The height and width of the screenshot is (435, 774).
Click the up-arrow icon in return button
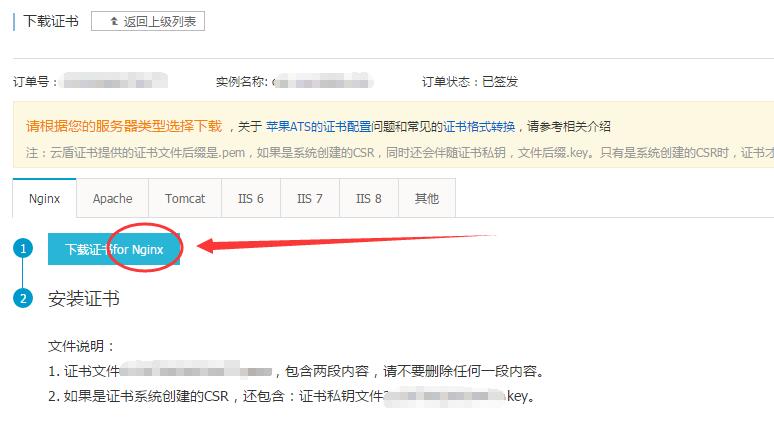[x=115, y=21]
